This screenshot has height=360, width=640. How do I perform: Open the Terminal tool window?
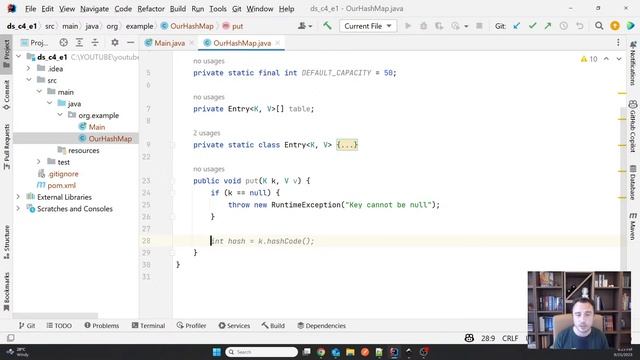(x=148, y=325)
